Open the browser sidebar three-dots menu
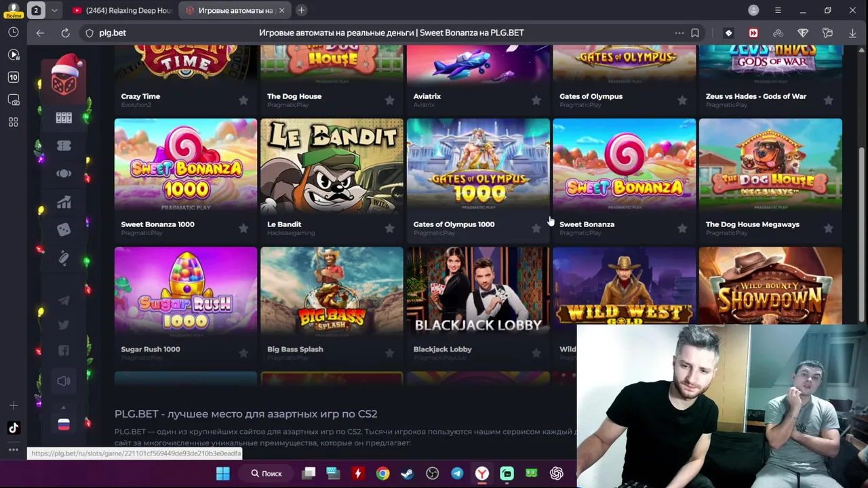The image size is (868, 488). click(14, 449)
